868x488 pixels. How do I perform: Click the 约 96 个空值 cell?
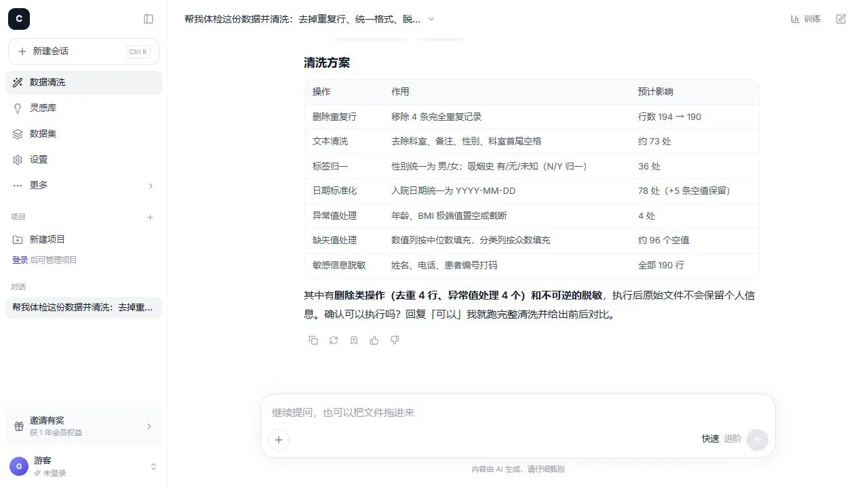pos(694,241)
